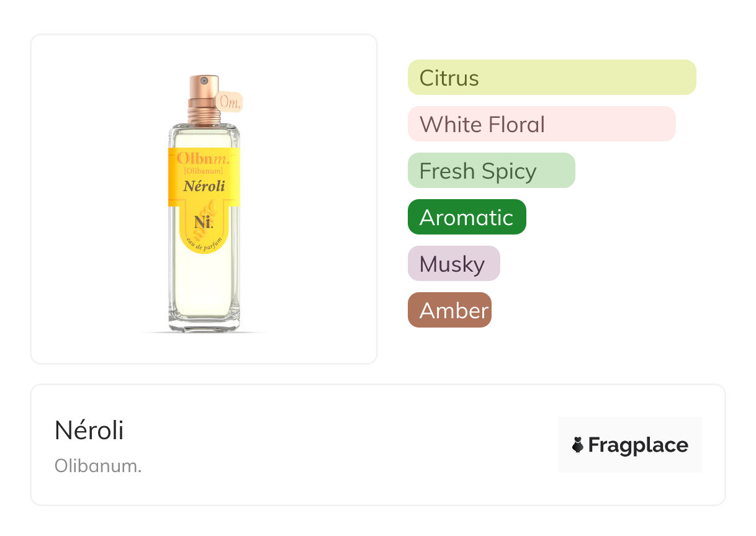Viewport: 756px width, 536px height.
Task: Click the Fresh Spicy accord bar
Action: (x=491, y=171)
